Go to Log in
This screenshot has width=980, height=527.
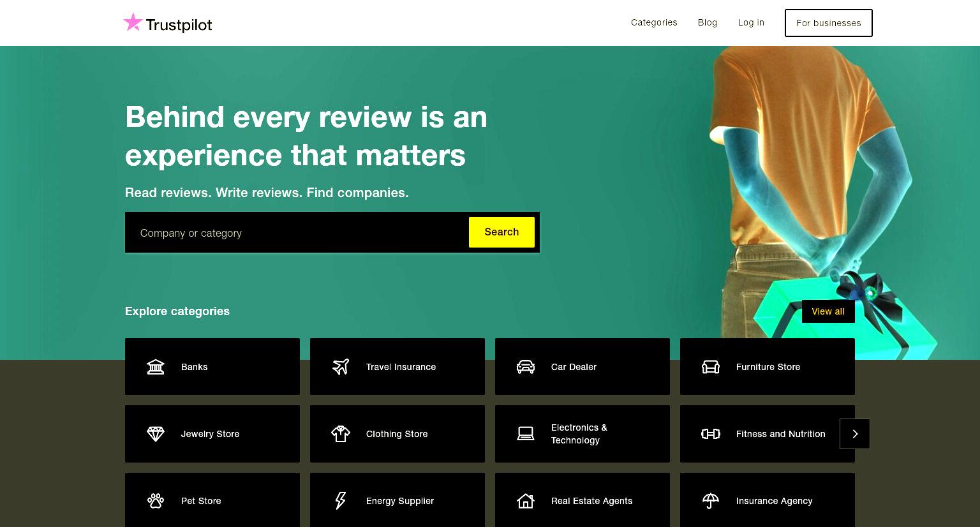[x=751, y=22]
